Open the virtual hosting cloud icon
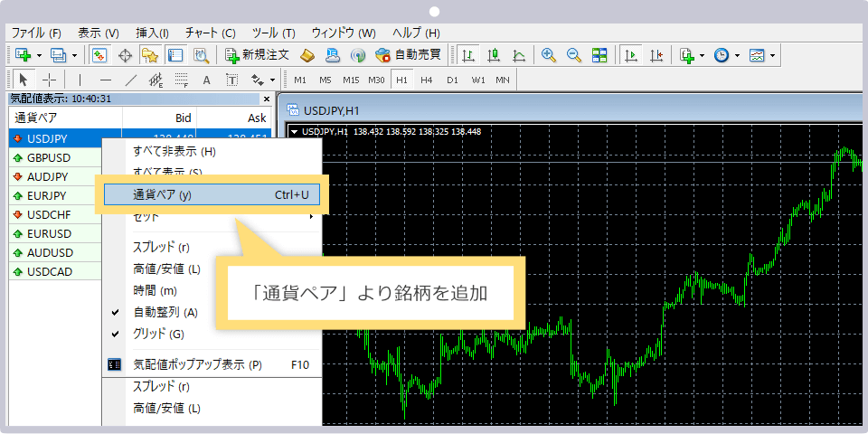This screenshot has width=868, height=434. [333, 55]
